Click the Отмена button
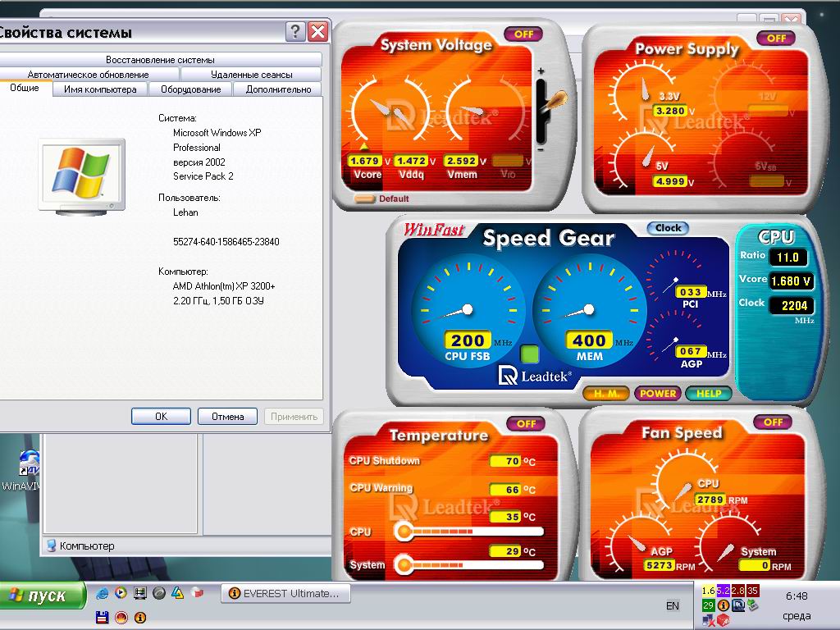Screen dimensions: 840x630 point(228,416)
